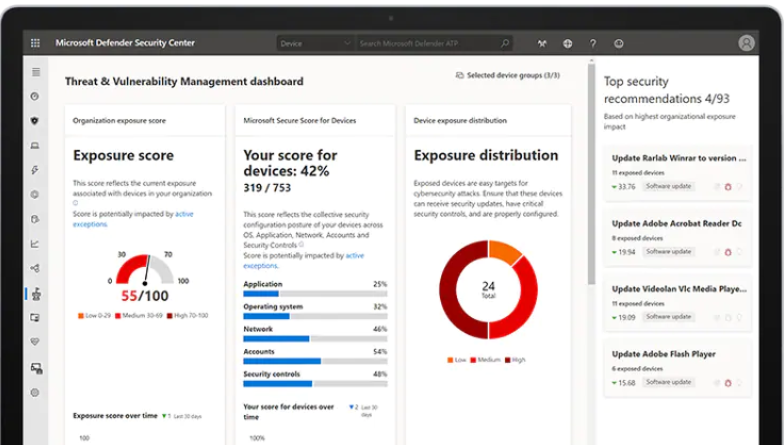Click Software update tag on Adobe Flash Player card

tap(668, 382)
